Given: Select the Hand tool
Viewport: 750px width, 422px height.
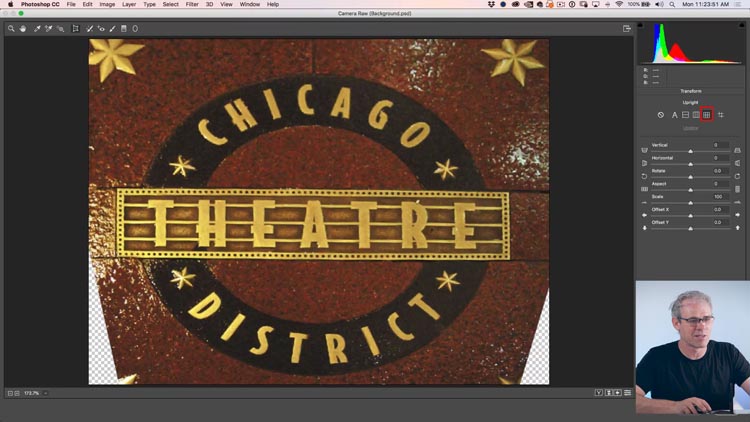Looking at the screenshot, I should point(21,29).
